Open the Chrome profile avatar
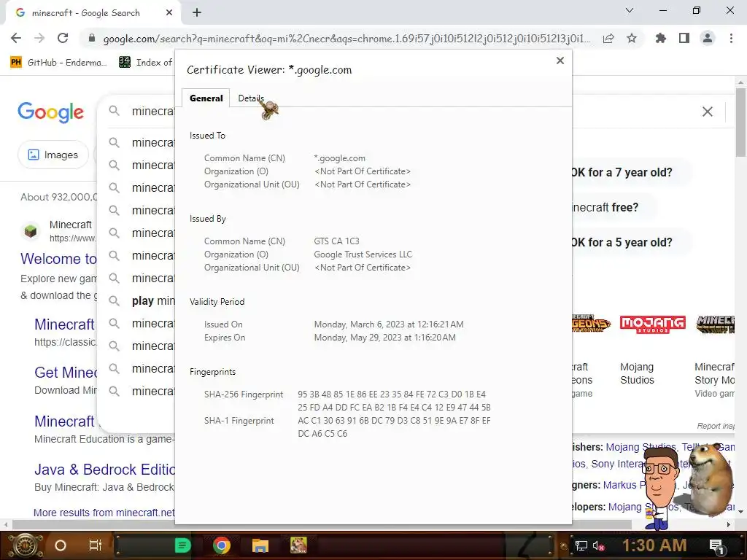Screen dimensions: 747x560 tap(708, 38)
